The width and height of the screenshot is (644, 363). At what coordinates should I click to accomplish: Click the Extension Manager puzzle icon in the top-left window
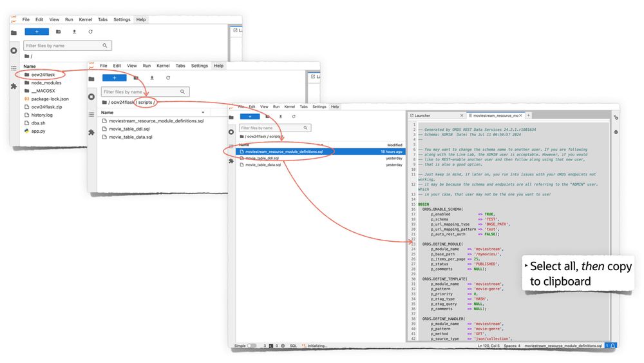(x=14, y=86)
